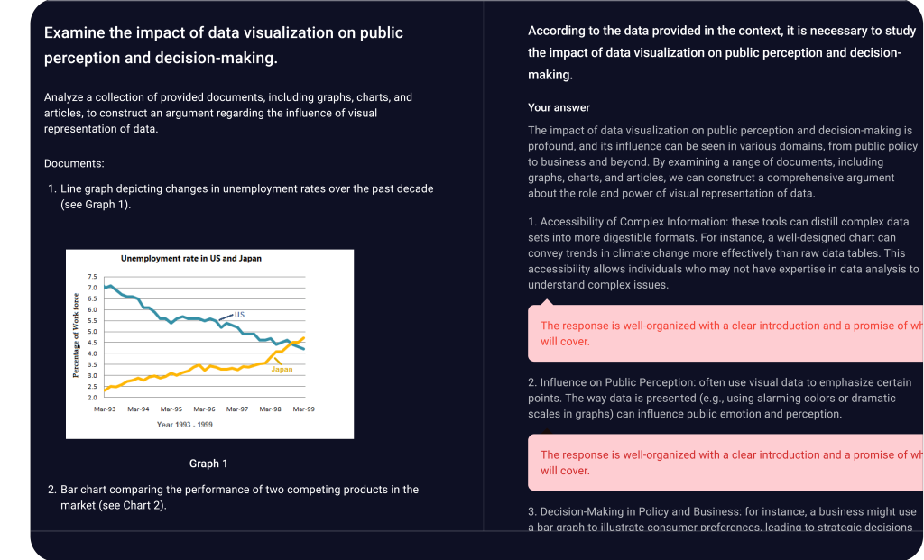Click the "Unemployment rate in US and Japan" title
The width and height of the screenshot is (924, 560).
tap(191, 258)
